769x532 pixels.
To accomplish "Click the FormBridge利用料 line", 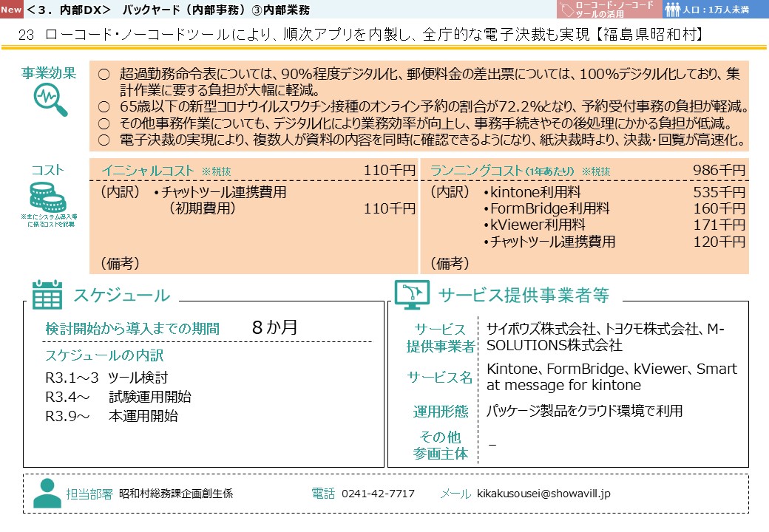I will (x=546, y=208).
